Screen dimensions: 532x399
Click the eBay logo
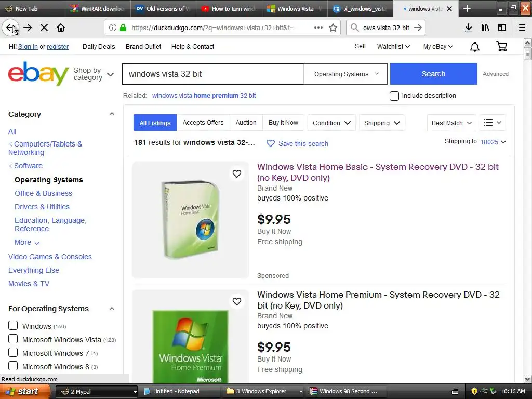38,74
